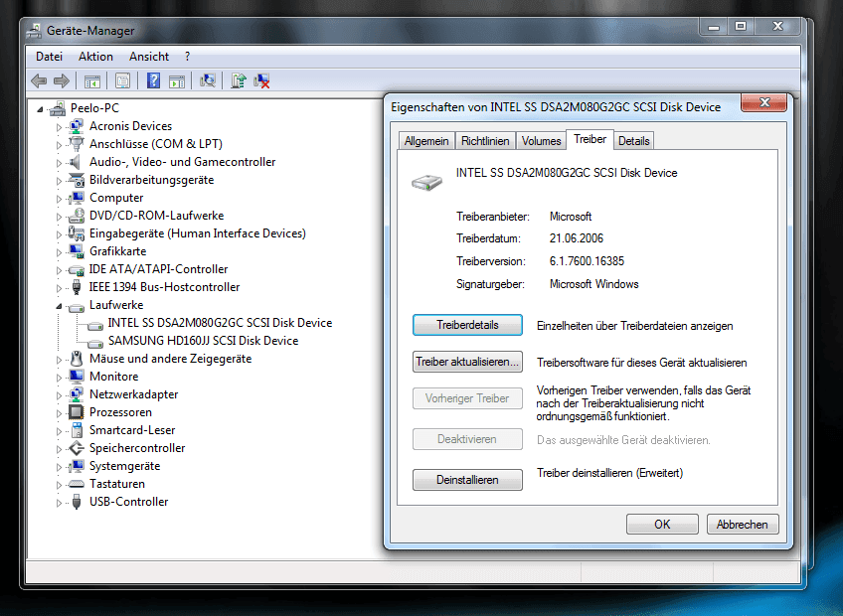Click the Back arrow in the toolbar

pos(39,81)
